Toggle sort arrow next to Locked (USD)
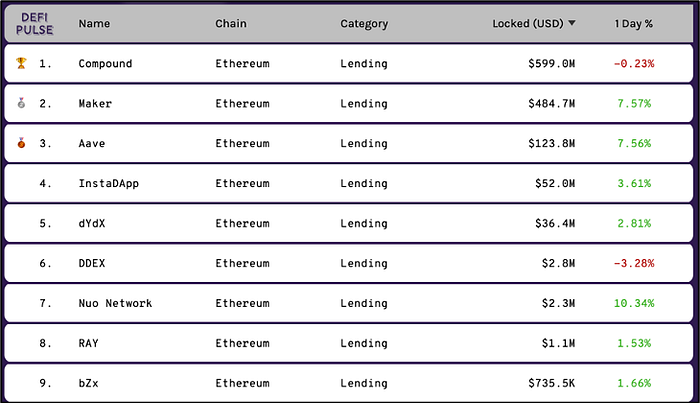Viewport: 700px width, 403px height. click(x=572, y=23)
